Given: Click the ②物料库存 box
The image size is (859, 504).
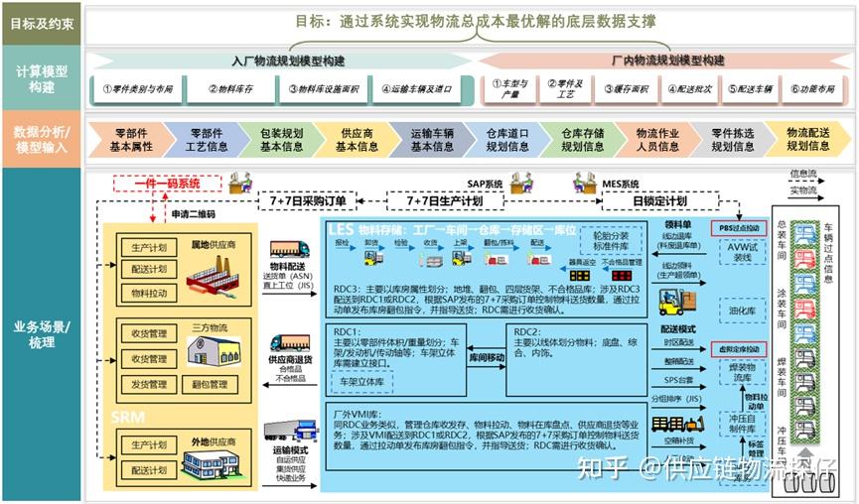Looking at the screenshot, I should point(230,89).
